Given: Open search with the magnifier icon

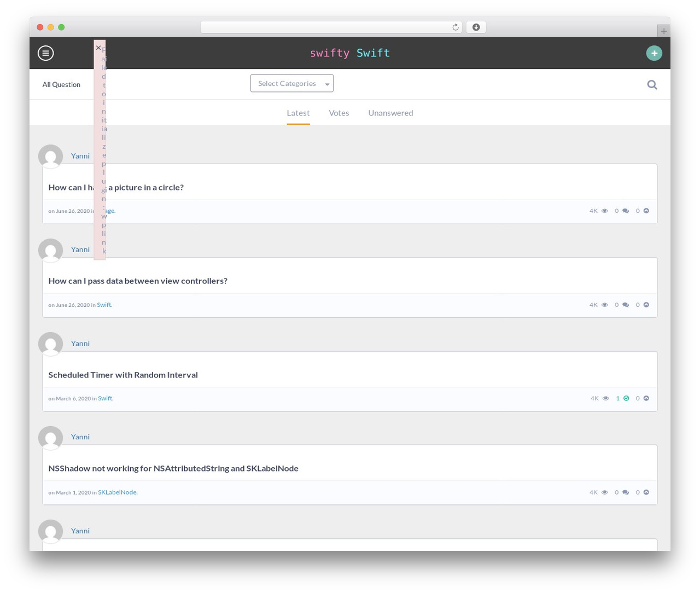Looking at the screenshot, I should click(x=652, y=85).
